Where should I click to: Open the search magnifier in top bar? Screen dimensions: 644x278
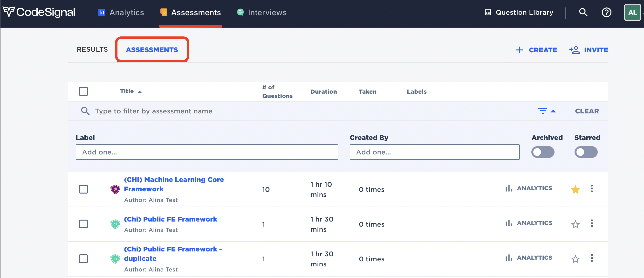point(583,12)
